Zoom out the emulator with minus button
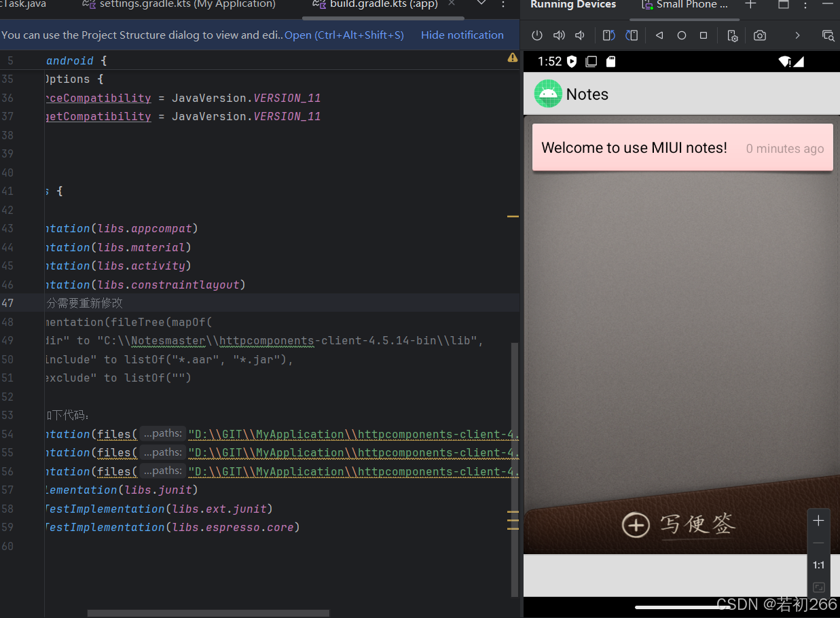 pyautogui.click(x=818, y=543)
